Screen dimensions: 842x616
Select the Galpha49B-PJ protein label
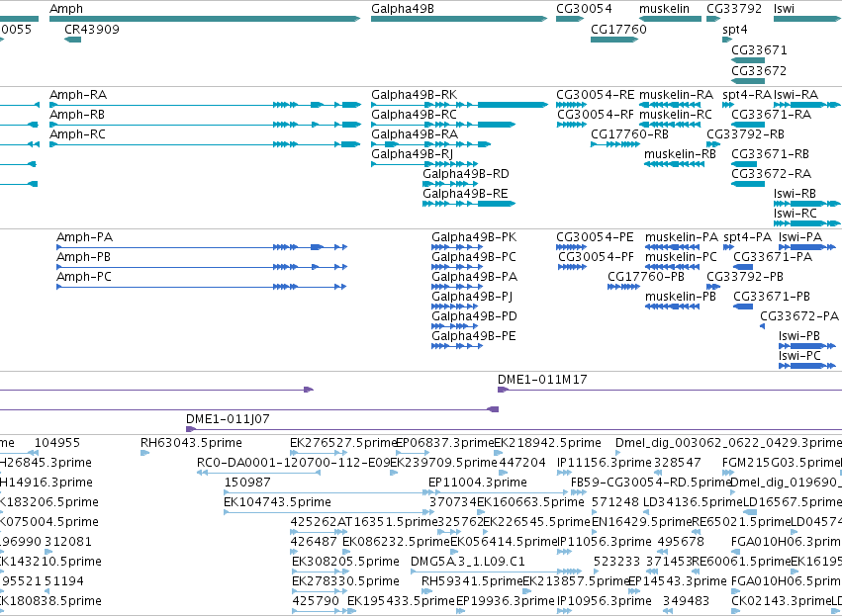[472, 297]
